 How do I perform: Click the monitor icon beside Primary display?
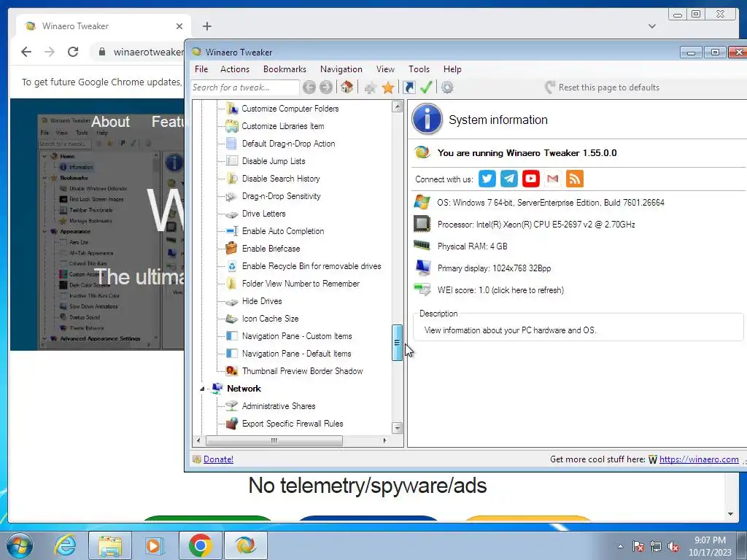422,268
